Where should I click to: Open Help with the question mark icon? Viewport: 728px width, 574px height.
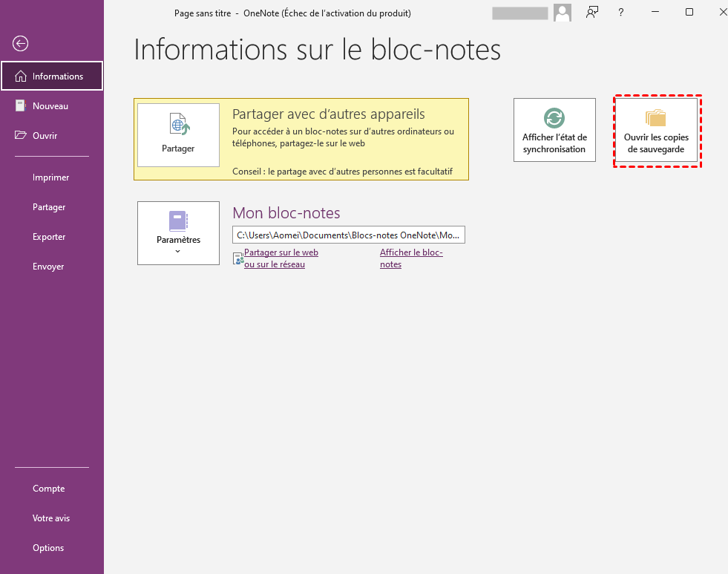(620, 13)
